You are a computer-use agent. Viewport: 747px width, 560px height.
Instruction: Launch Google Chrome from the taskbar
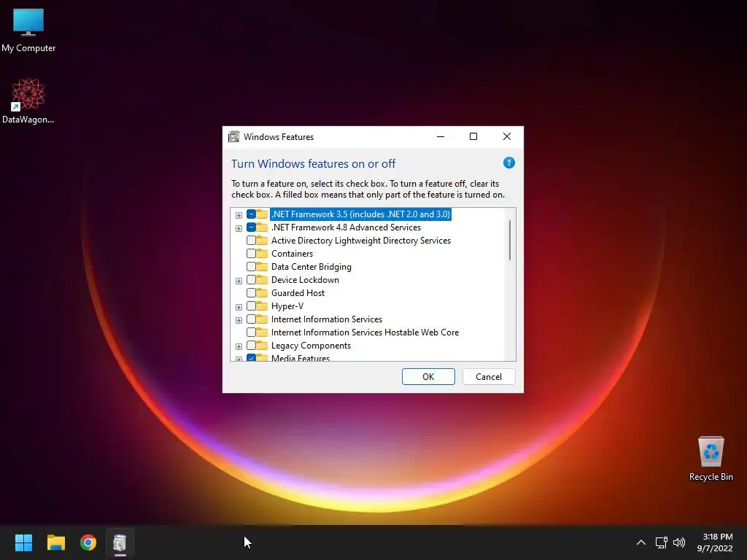point(88,542)
